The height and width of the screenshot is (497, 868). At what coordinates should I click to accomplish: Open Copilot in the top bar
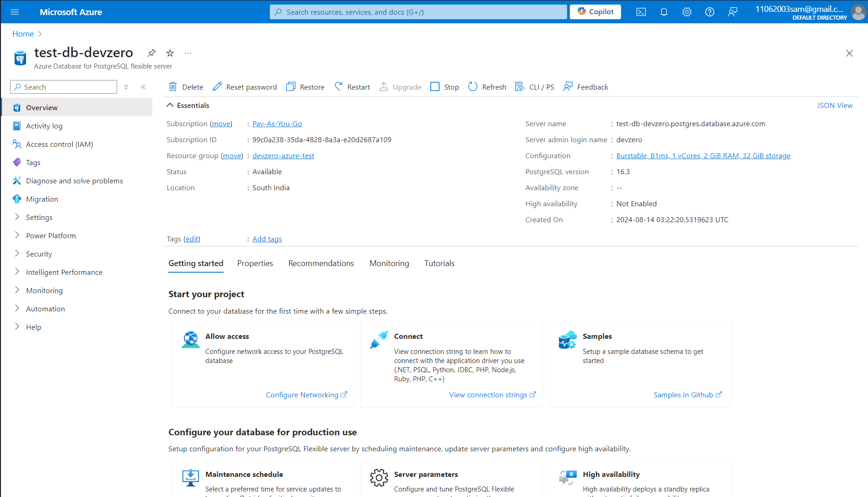[x=595, y=11]
